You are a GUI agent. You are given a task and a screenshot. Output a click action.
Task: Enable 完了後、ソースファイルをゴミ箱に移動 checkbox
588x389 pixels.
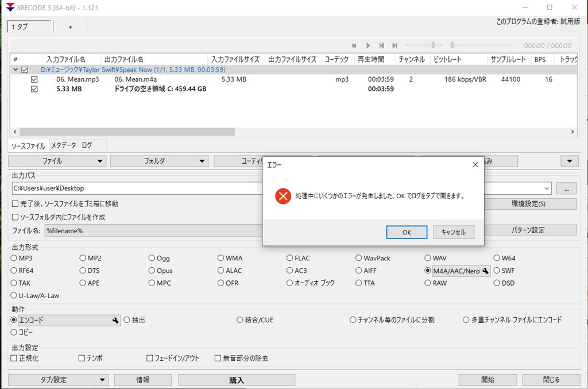[16, 204]
